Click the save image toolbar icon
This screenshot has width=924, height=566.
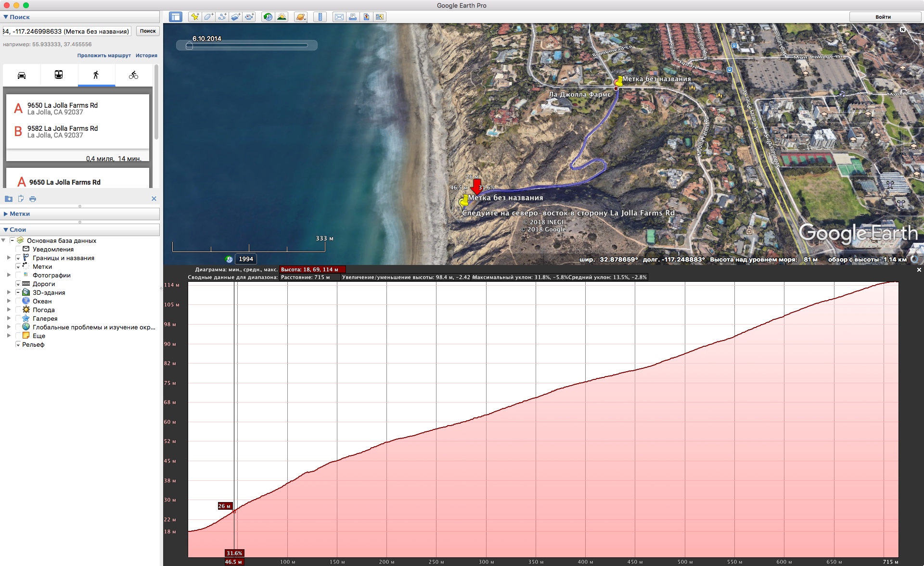click(366, 17)
